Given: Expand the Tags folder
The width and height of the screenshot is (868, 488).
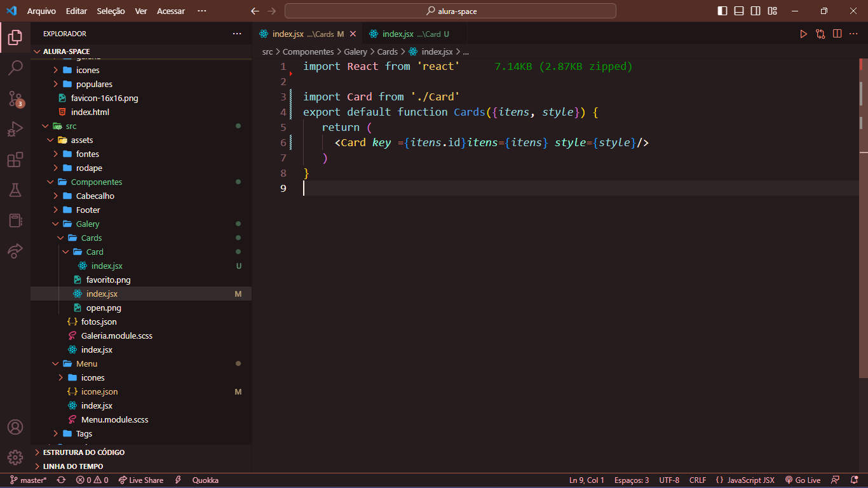Looking at the screenshot, I should point(84,433).
